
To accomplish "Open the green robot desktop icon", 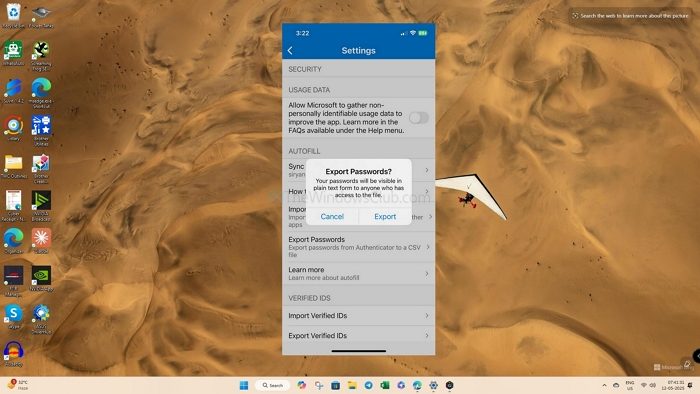I will (13, 54).
